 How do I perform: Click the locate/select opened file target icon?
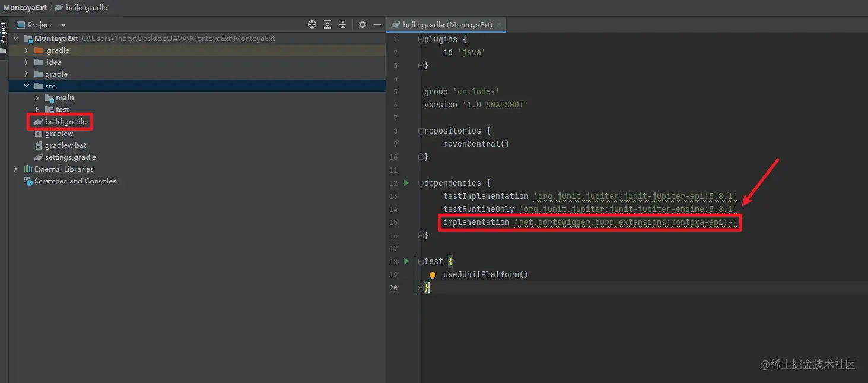312,24
